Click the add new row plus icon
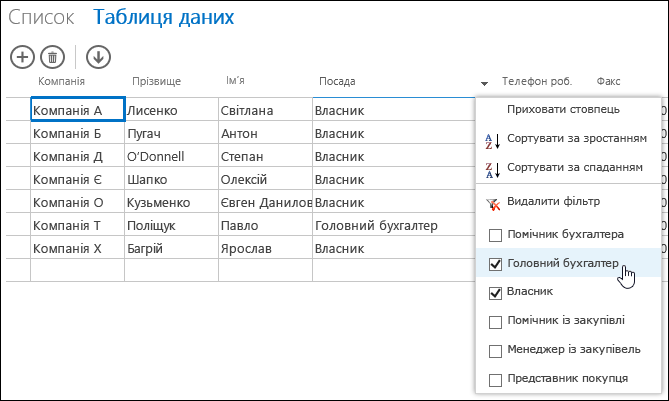This screenshot has width=669, height=401. [x=22, y=57]
